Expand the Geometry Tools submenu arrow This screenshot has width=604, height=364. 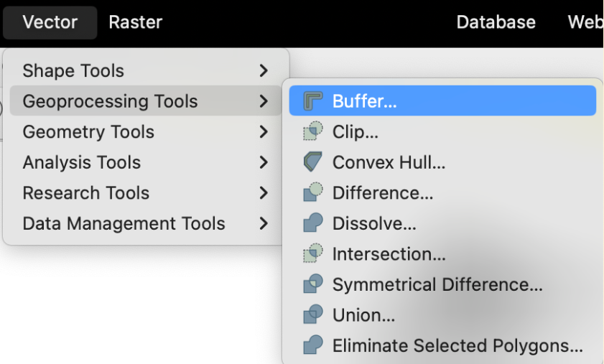click(264, 132)
